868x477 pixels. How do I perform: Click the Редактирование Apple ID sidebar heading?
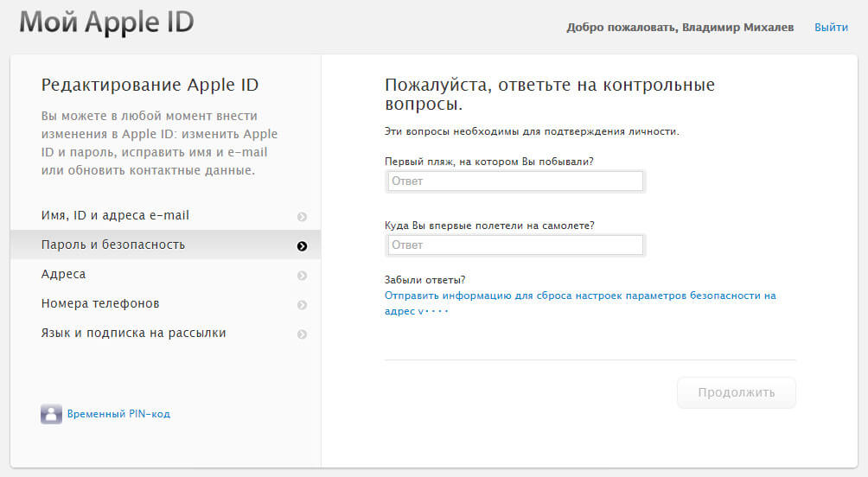pos(150,85)
